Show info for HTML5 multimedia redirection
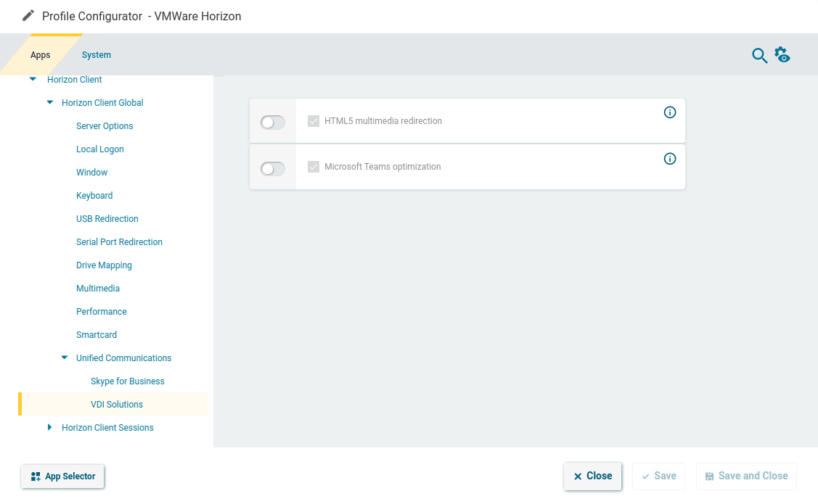This screenshot has width=818, height=504. [x=670, y=112]
